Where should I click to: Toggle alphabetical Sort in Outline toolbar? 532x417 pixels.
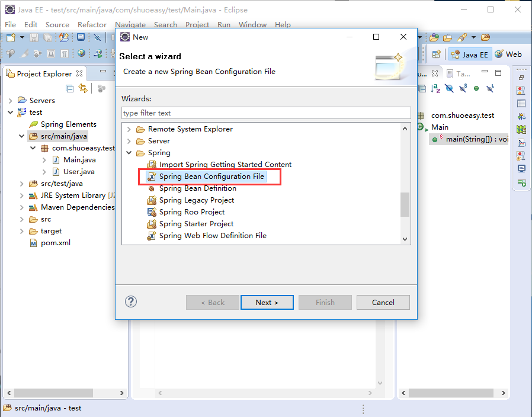[435, 89]
